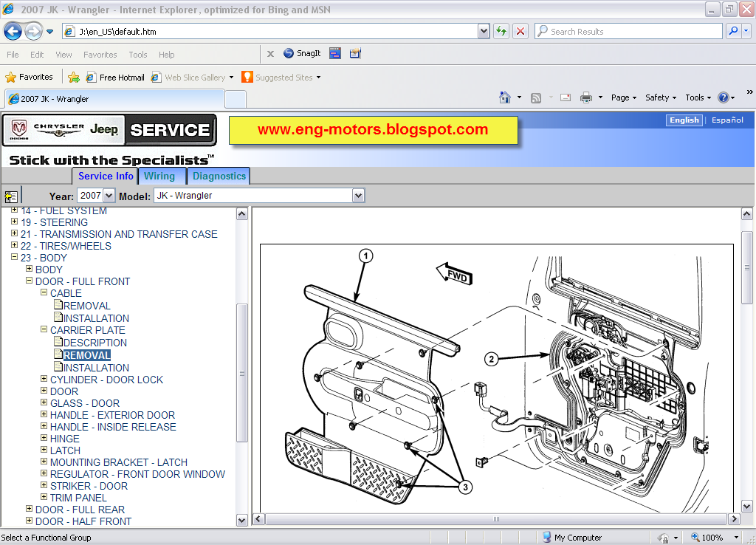Open the Edit menu

(37, 55)
